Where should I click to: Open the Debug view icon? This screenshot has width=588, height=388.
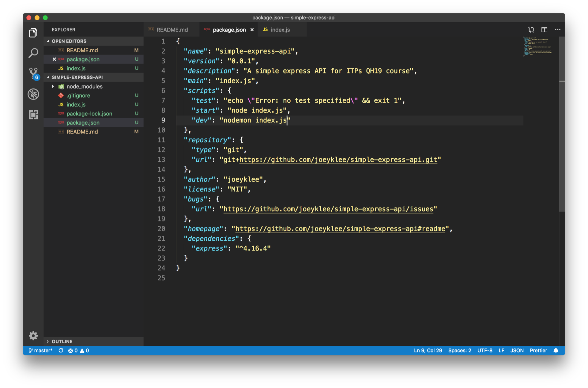(x=33, y=94)
